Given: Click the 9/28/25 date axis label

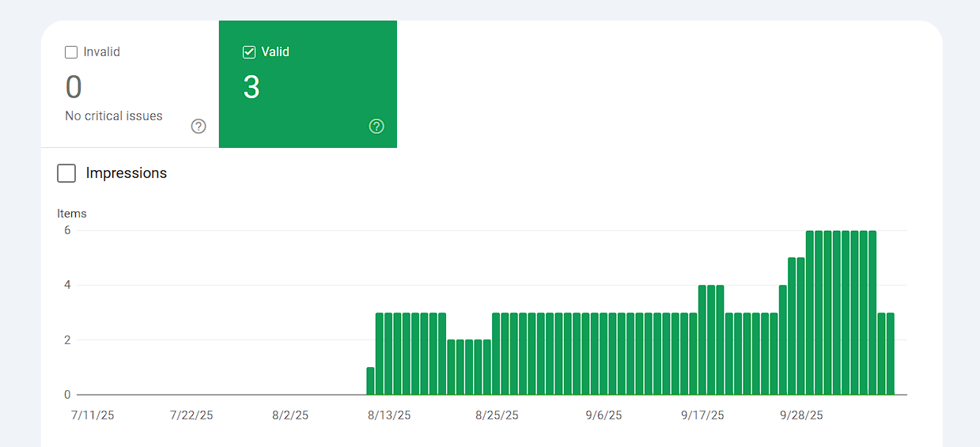Looking at the screenshot, I should (x=802, y=415).
